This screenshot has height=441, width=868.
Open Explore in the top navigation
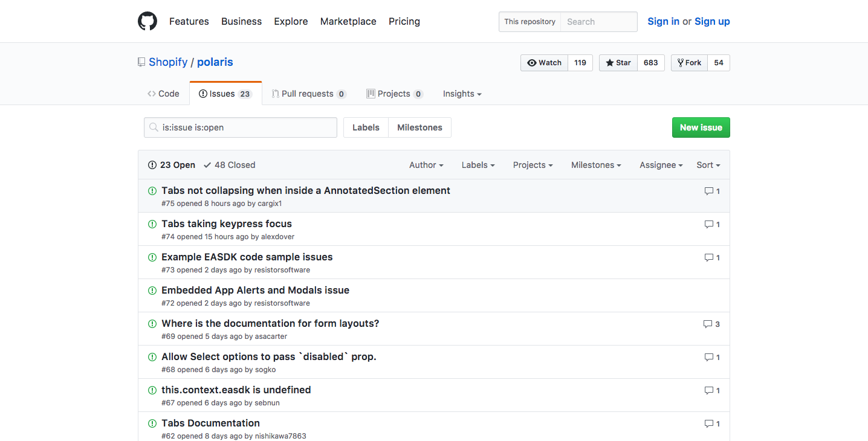(291, 21)
